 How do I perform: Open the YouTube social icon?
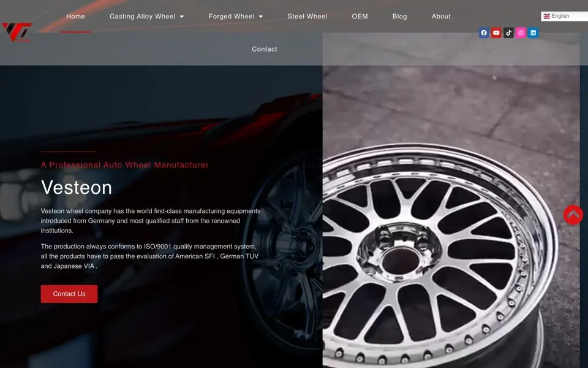(x=496, y=33)
